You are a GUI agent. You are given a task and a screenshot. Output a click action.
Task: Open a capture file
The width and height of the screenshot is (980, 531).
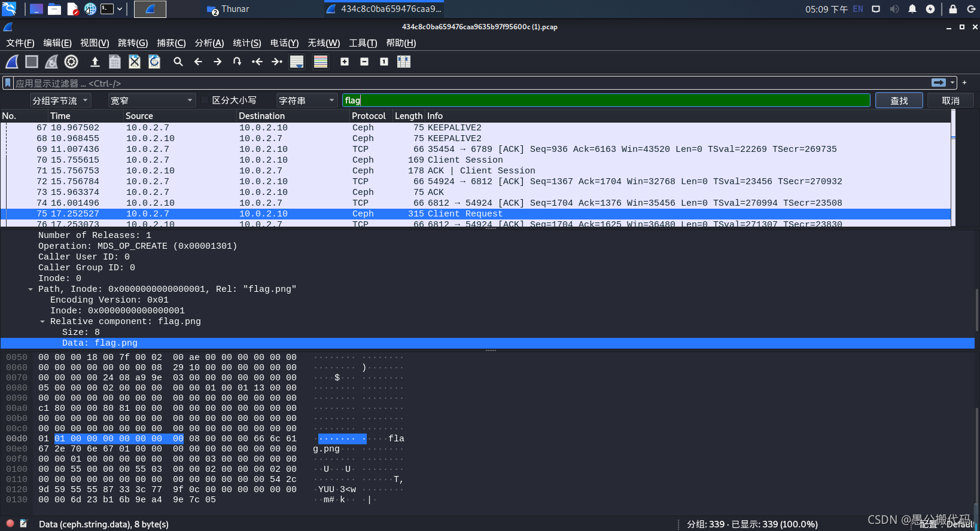click(x=95, y=62)
